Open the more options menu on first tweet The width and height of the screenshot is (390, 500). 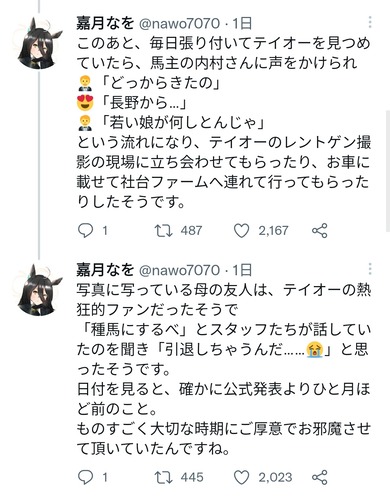[370, 22]
